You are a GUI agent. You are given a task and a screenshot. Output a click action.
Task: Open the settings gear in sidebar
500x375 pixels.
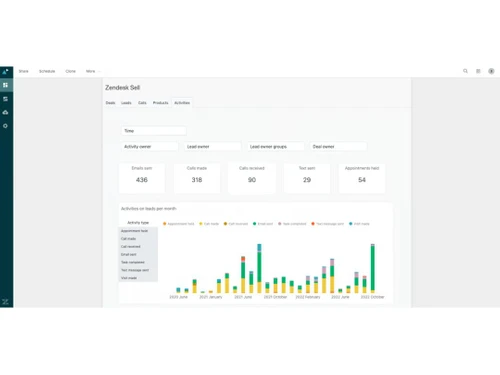point(5,126)
